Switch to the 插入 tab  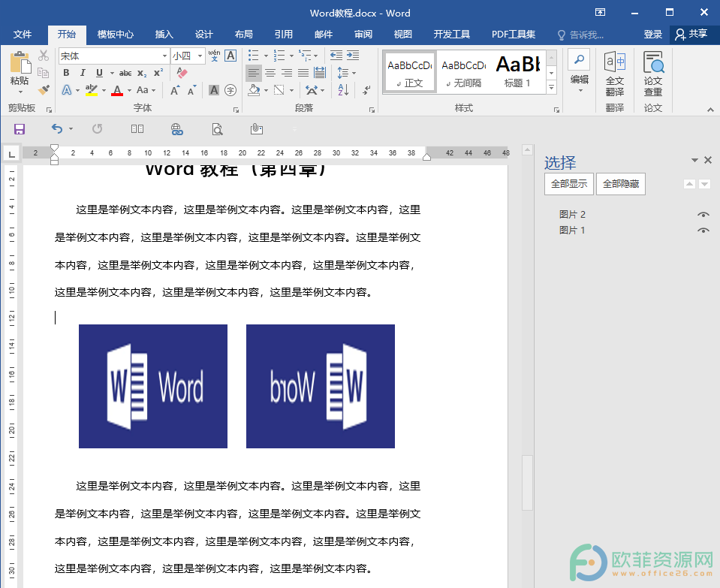point(164,35)
